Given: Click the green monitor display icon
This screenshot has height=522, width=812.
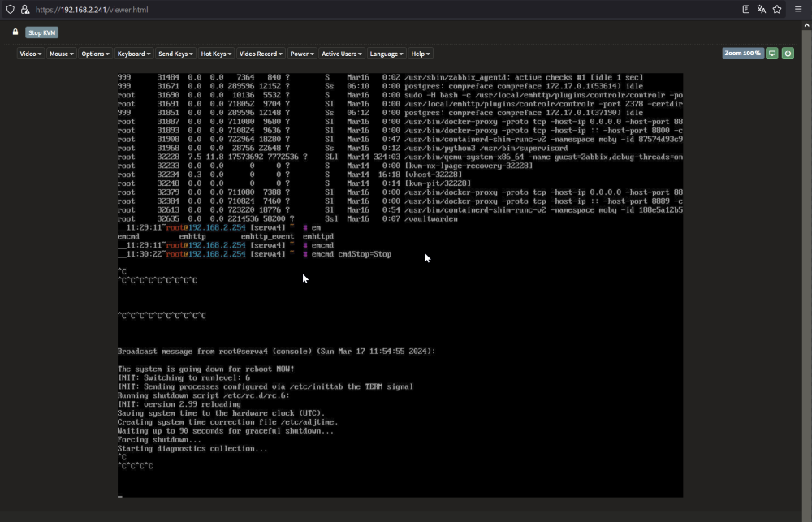Looking at the screenshot, I should point(771,54).
